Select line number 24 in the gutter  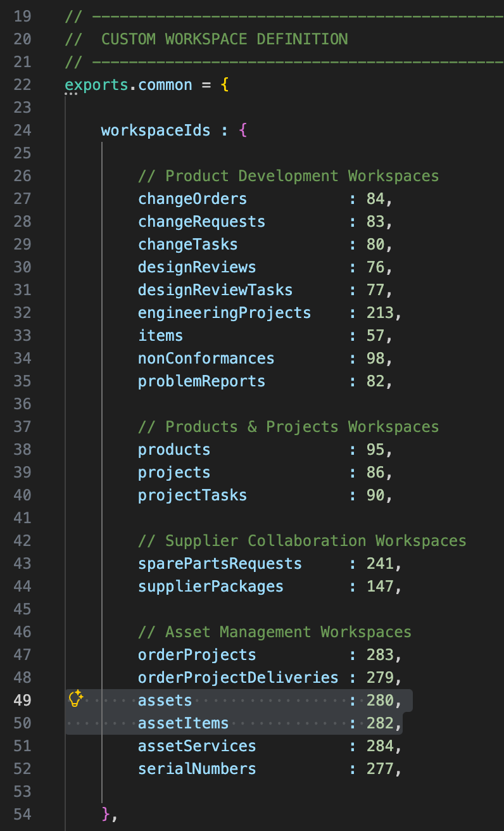click(x=22, y=130)
